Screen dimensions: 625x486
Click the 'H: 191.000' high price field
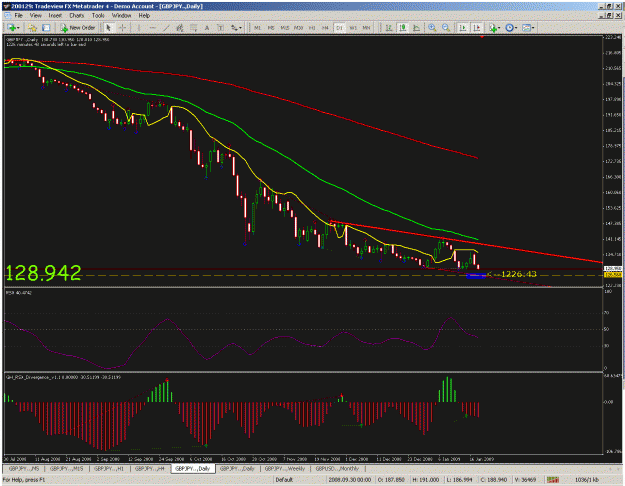point(426,480)
